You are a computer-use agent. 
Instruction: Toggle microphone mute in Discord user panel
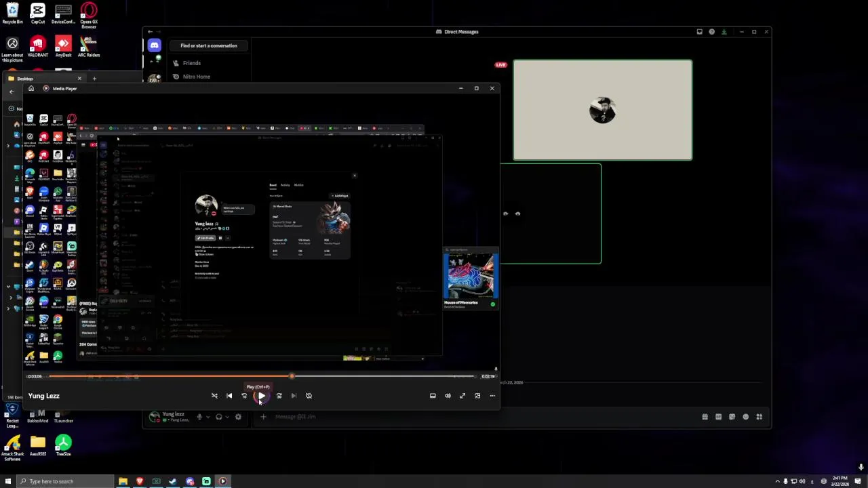coord(199,417)
